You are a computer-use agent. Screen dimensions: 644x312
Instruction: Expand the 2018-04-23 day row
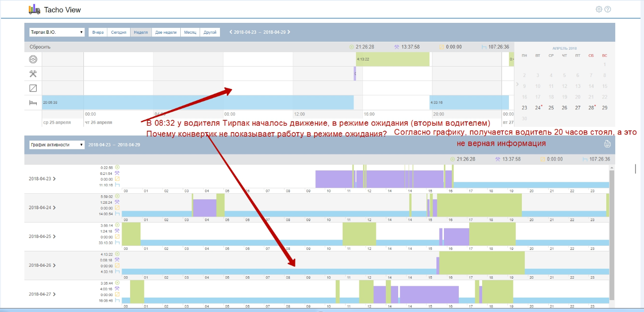(54, 178)
